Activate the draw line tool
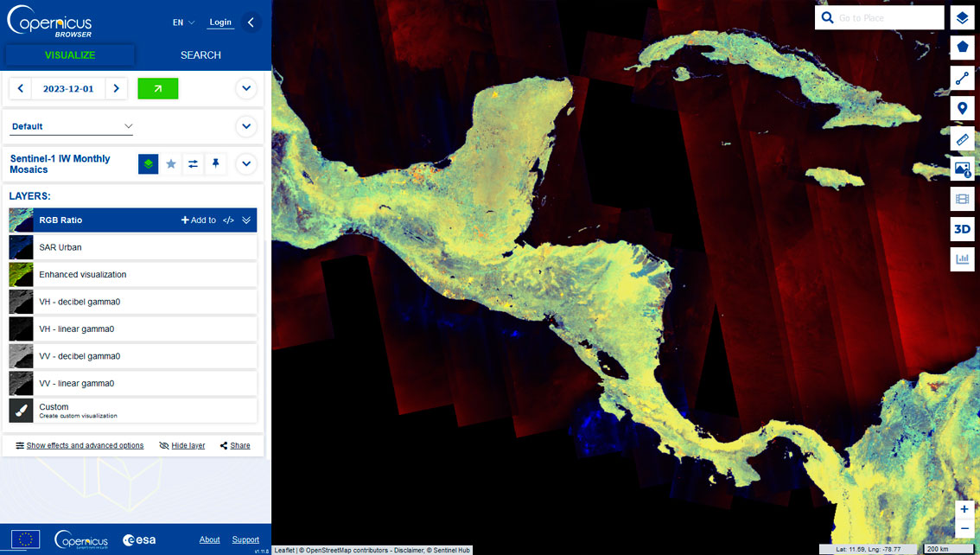The height and width of the screenshot is (555, 980). pyautogui.click(x=962, y=78)
